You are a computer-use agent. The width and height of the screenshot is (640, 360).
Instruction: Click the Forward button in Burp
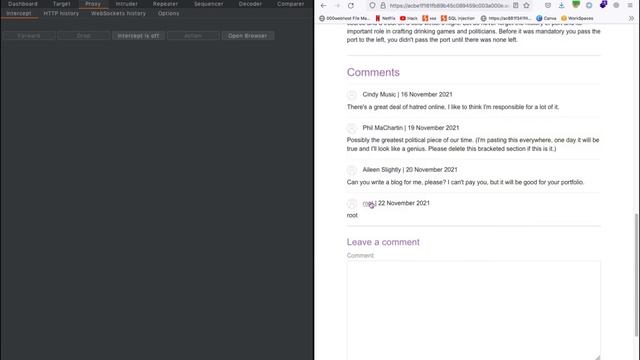[29, 36]
